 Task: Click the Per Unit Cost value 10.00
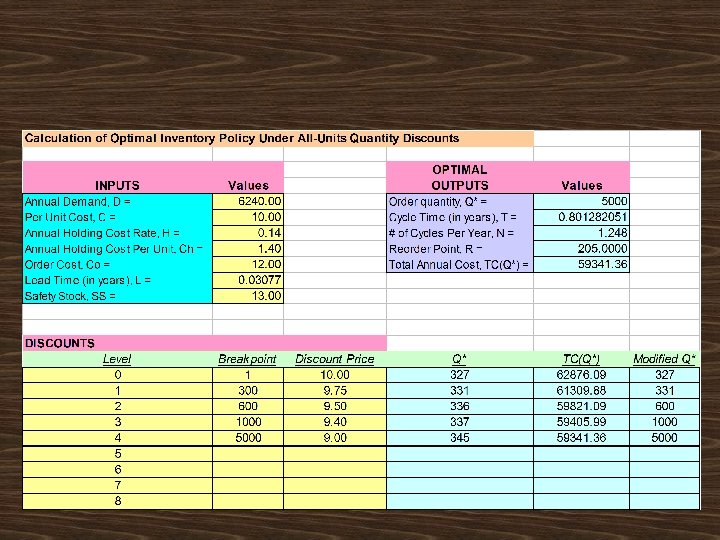248,217
